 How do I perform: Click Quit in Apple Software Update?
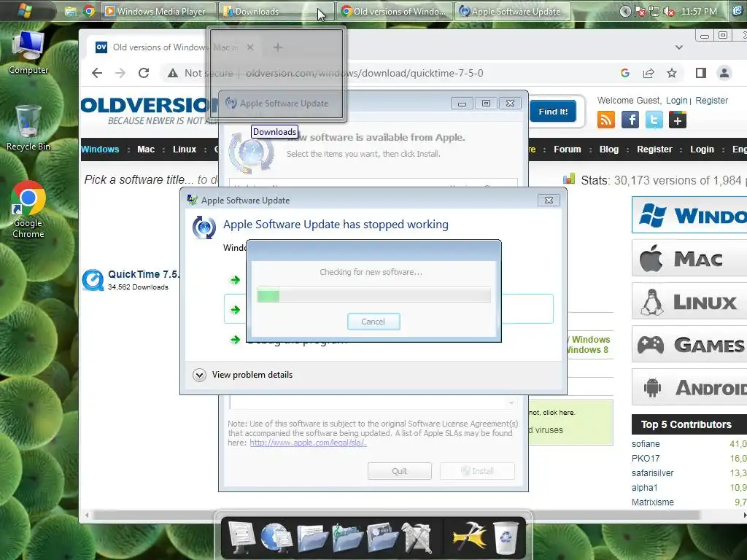(399, 471)
